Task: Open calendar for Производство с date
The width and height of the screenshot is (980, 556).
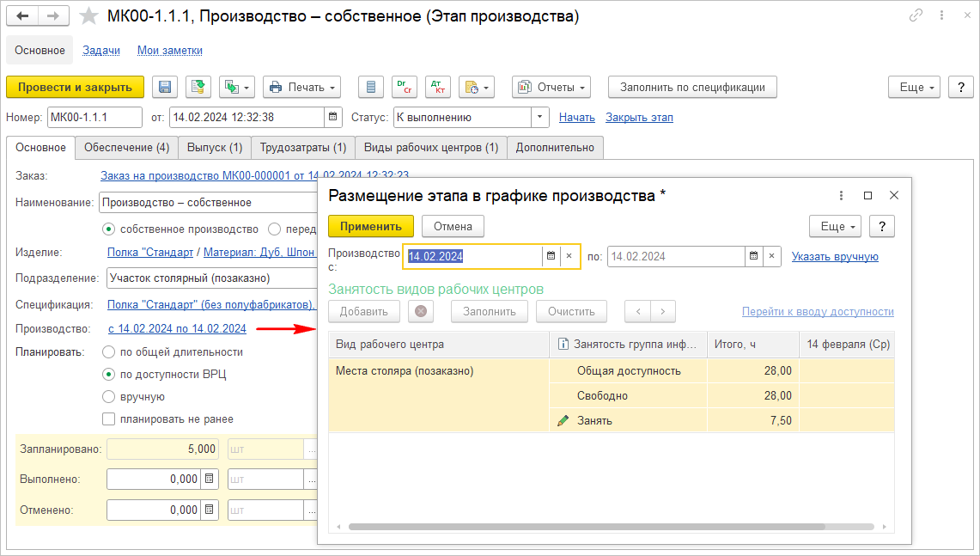Action: 550,256
